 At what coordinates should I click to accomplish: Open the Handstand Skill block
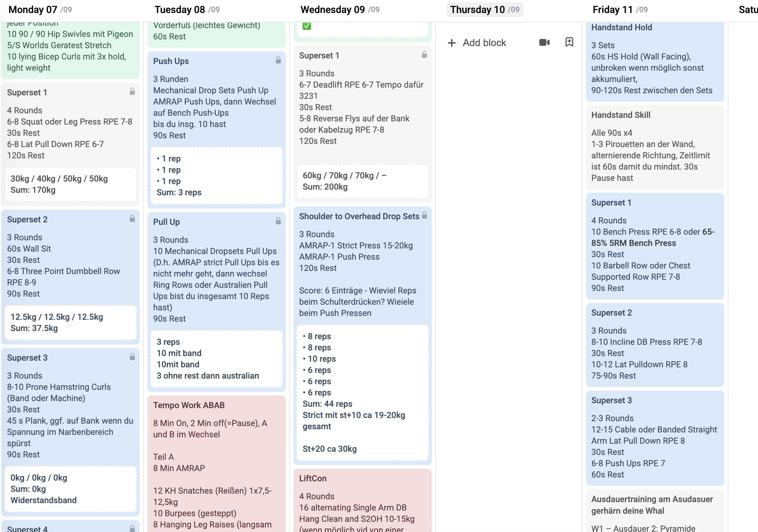[x=655, y=147]
